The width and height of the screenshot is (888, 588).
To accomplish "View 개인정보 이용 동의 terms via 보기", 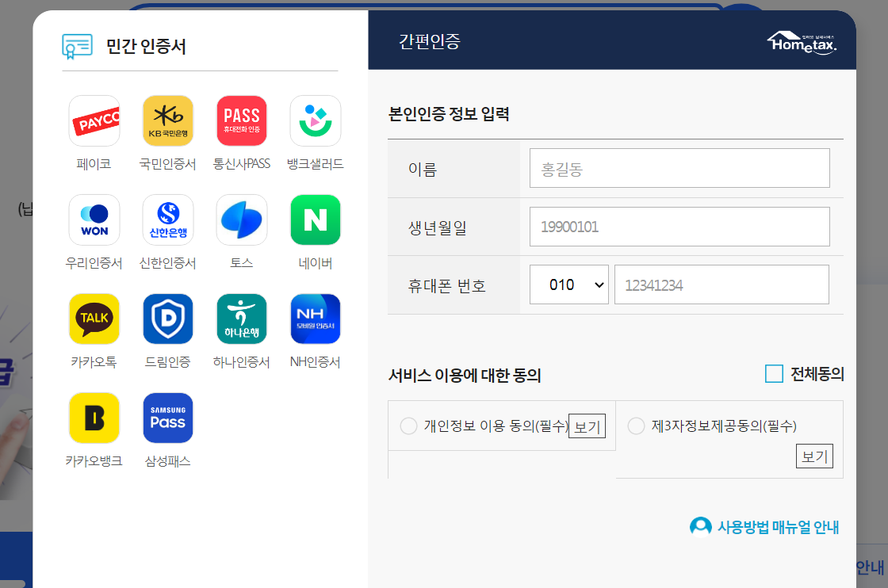I will [587, 426].
